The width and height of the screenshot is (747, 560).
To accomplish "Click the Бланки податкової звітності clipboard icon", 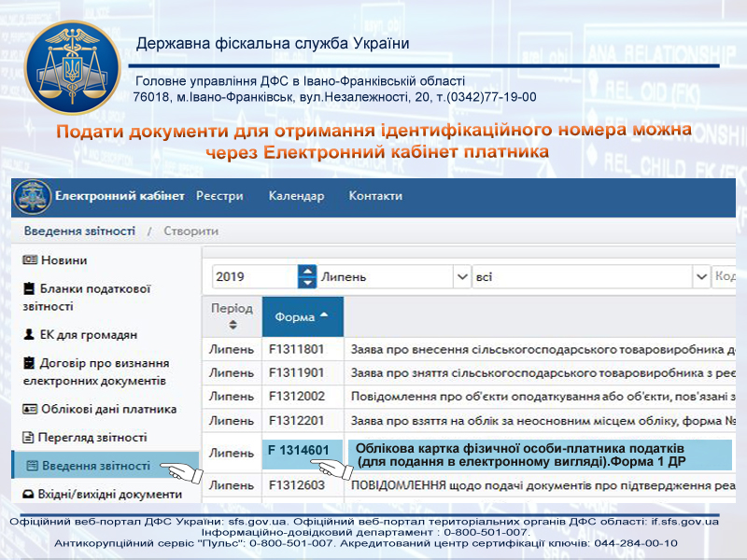I will [29, 288].
